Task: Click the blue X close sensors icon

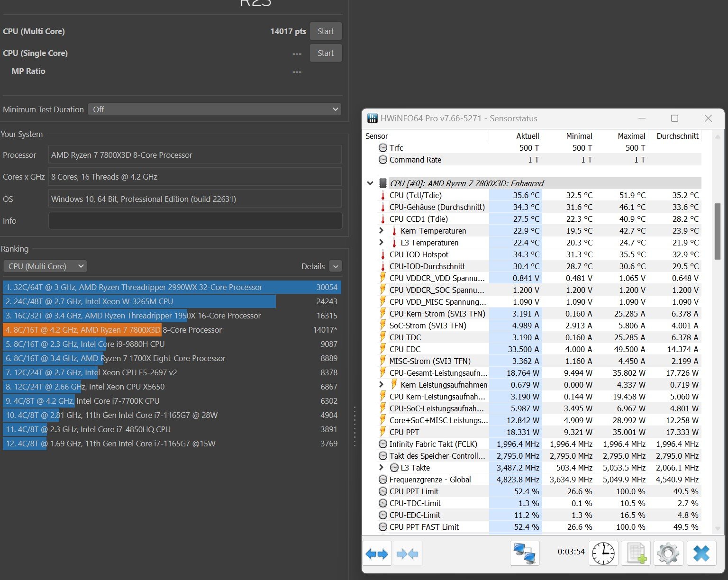Action: click(x=701, y=553)
